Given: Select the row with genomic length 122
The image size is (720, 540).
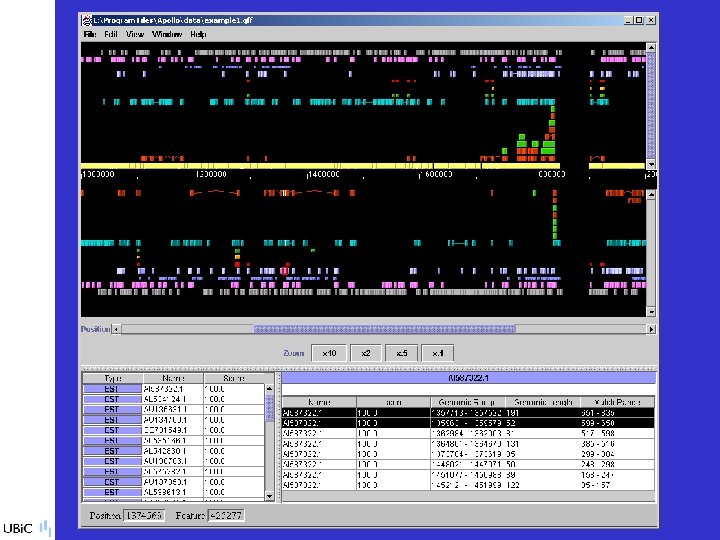Looking at the screenshot, I should (468, 485).
